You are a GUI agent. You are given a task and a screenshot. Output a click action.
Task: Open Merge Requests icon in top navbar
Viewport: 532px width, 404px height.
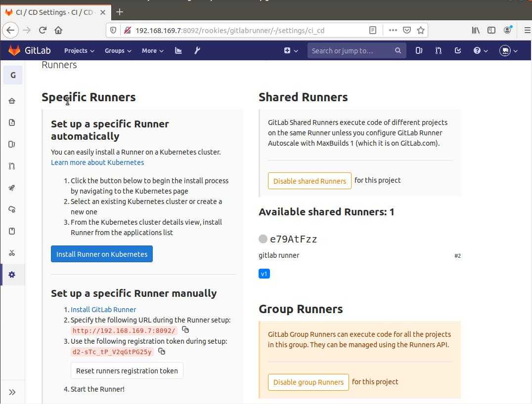(x=438, y=50)
